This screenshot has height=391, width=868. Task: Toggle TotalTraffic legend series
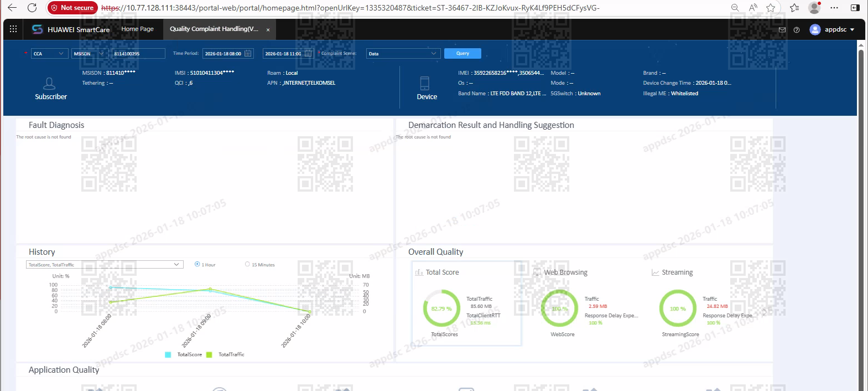click(225, 354)
